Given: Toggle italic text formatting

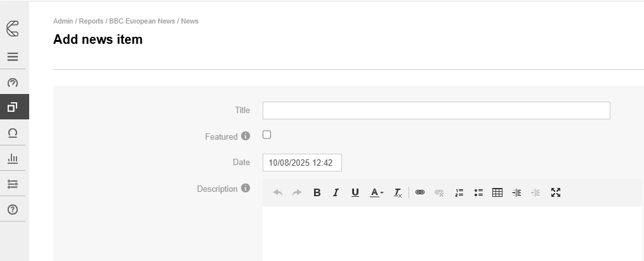Looking at the screenshot, I should (x=336, y=193).
